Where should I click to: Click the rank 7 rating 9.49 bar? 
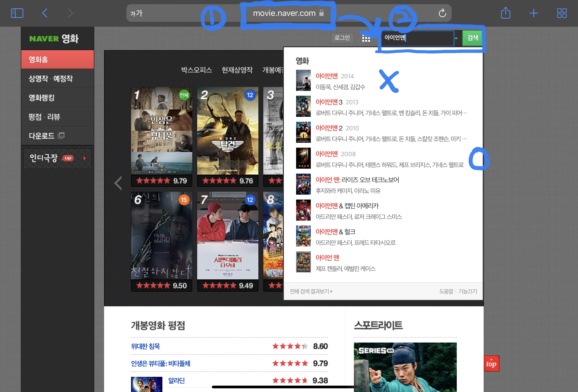[x=228, y=285]
